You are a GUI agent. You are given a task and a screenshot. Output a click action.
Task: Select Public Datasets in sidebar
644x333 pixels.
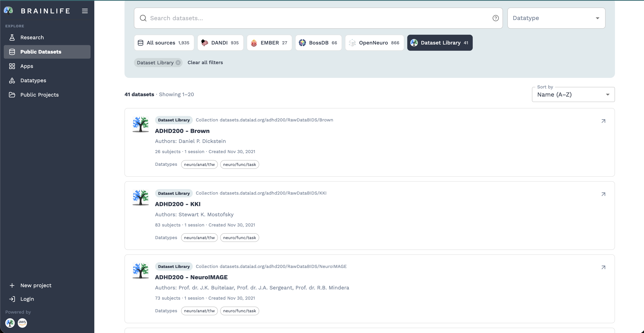coord(47,52)
